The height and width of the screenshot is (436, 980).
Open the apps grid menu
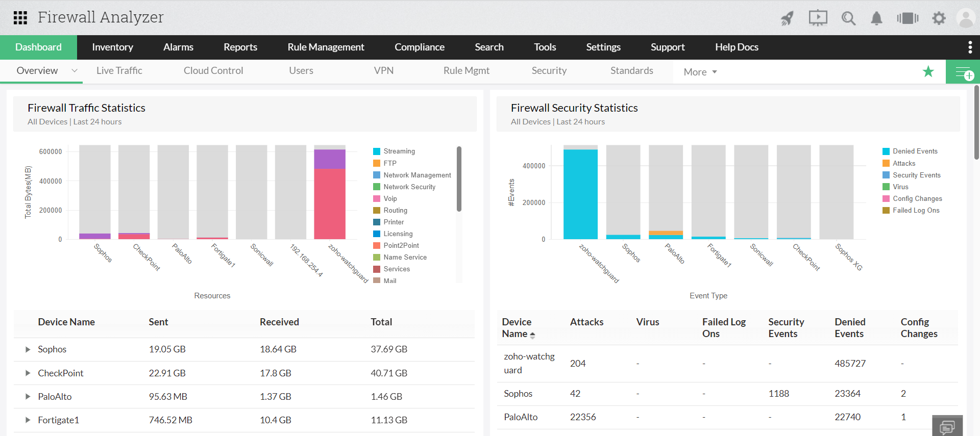coord(20,18)
